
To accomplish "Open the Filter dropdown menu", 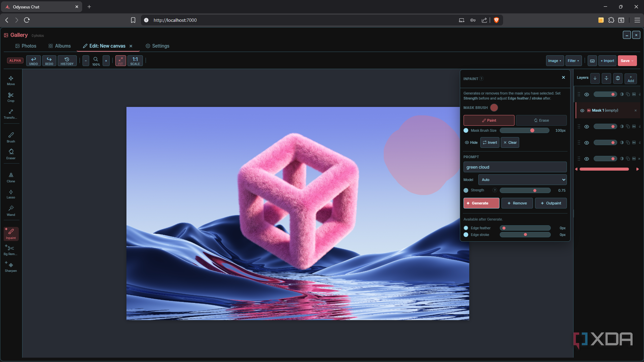I will pyautogui.click(x=574, y=61).
